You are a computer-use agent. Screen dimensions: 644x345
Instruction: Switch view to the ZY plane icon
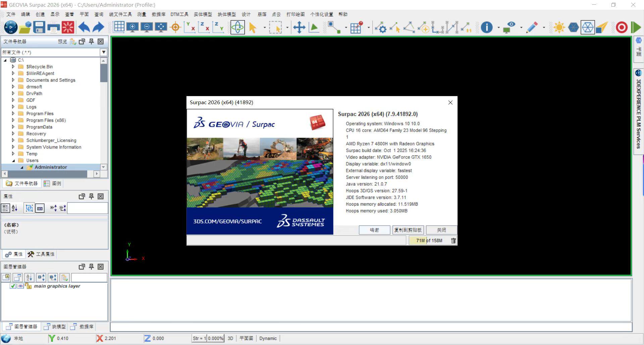218,27
